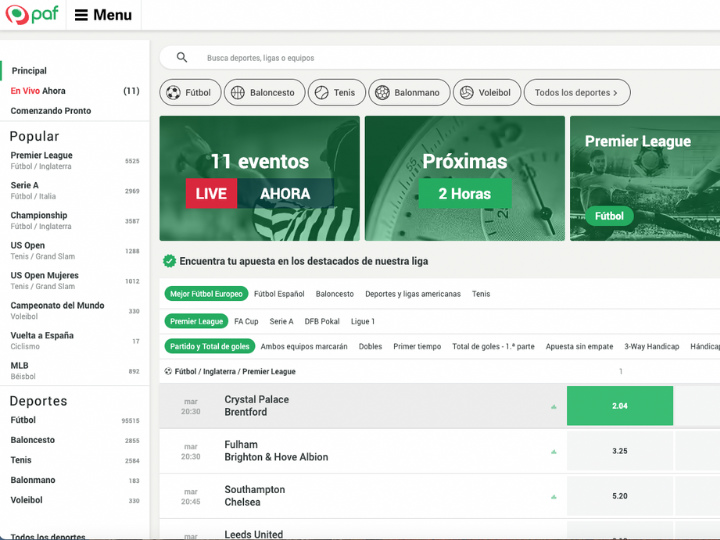Open Fulham vs Brighton & Hove Albion match
Image resolution: width=720 pixels, height=540 pixels.
click(x=276, y=451)
